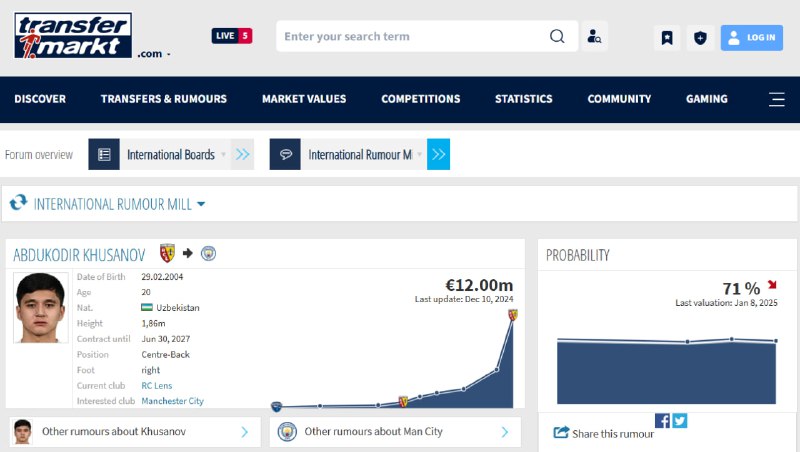Image resolution: width=800 pixels, height=452 pixels.
Task: Click the RC Lens crest beside player name
Action: tap(167, 253)
